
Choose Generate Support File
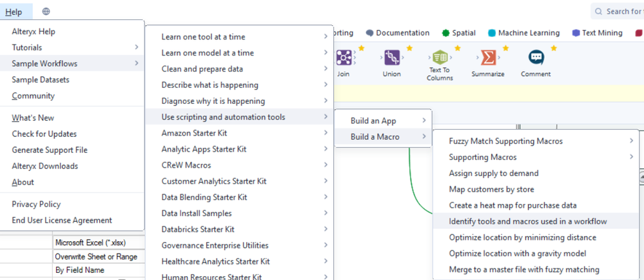point(72,150)
